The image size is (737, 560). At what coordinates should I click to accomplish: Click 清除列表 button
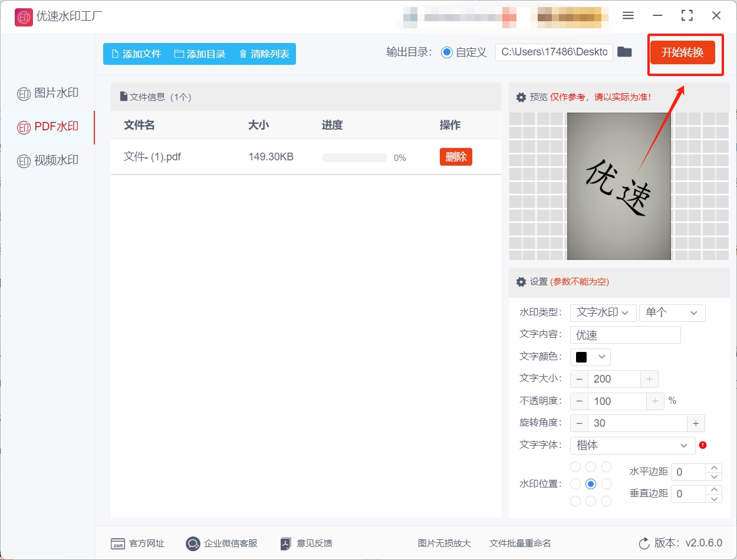[x=264, y=54]
